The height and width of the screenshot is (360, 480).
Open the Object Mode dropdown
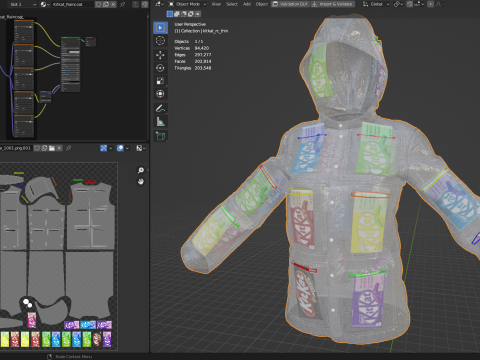pyautogui.click(x=187, y=4)
